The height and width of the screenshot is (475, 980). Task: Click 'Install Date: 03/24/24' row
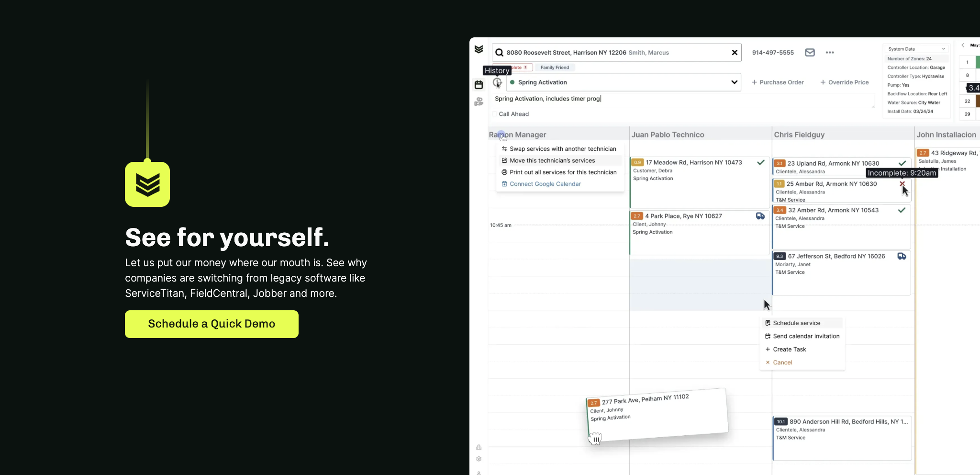click(910, 112)
